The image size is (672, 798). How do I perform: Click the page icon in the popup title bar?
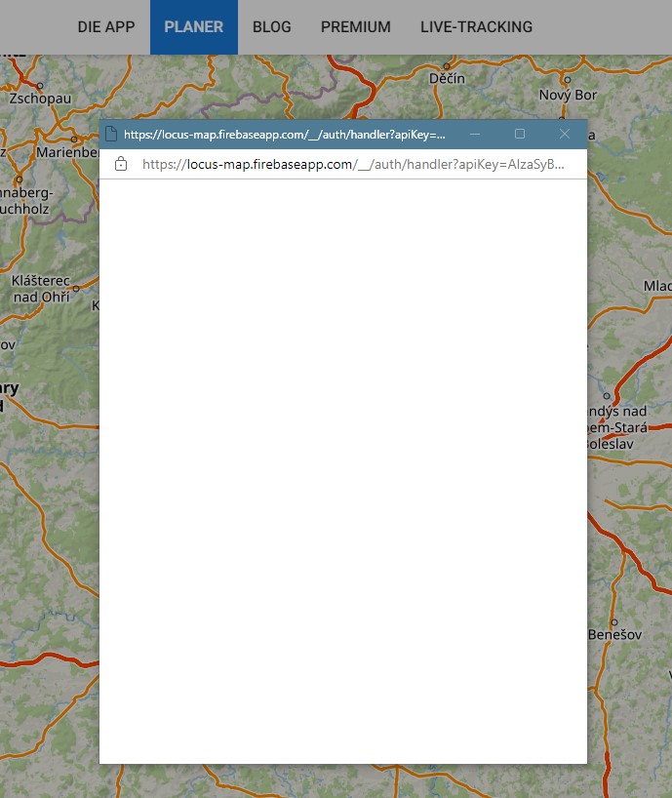(x=111, y=134)
